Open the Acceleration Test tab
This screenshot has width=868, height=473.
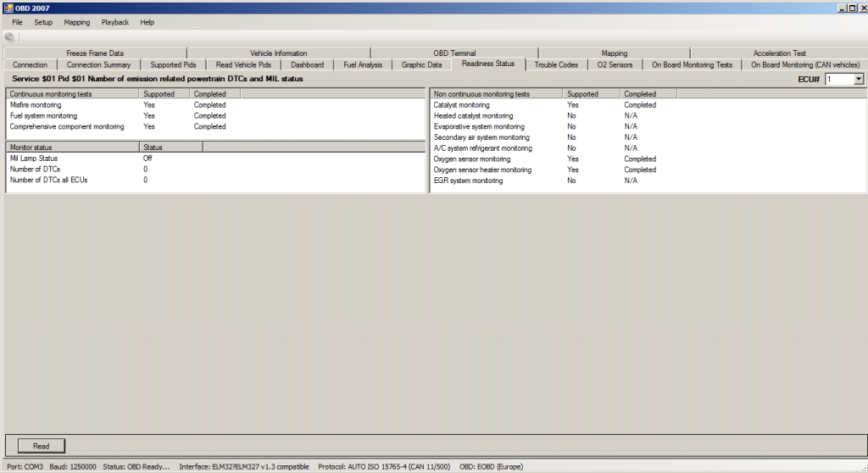779,53
